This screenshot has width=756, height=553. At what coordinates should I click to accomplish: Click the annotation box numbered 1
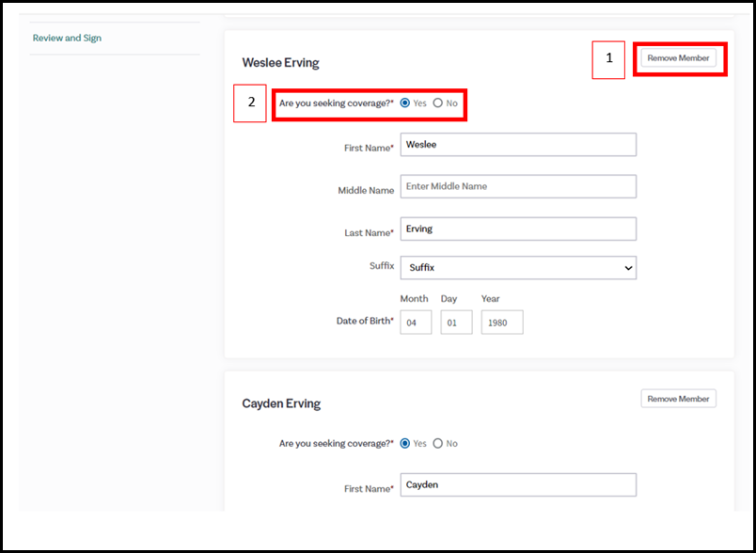(x=608, y=59)
